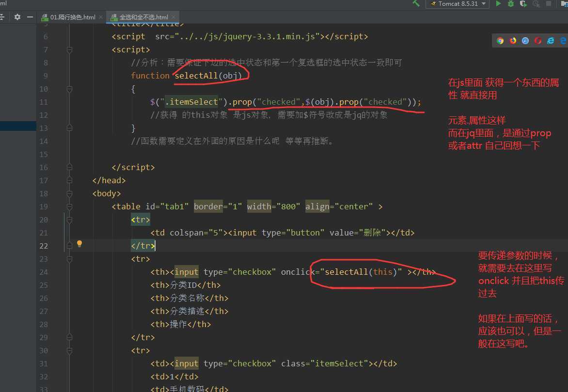Close the 全选和全不选.html tab
Image resolution: width=568 pixels, height=392 pixels.
(x=174, y=17)
